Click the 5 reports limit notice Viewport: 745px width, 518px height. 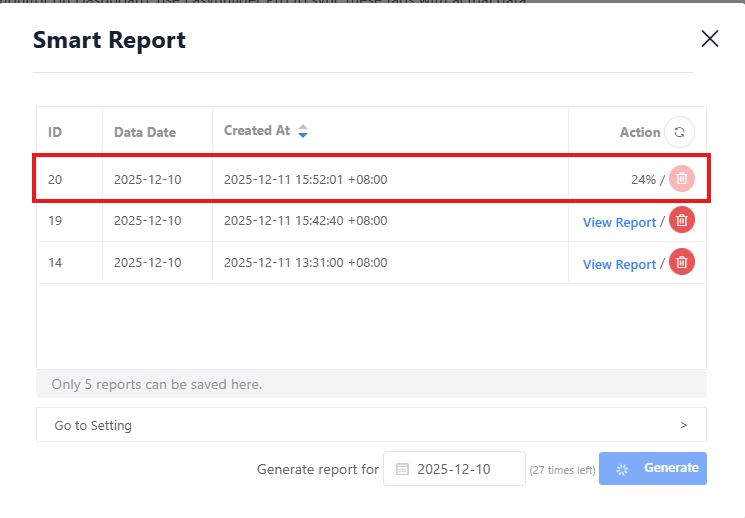[157, 384]
